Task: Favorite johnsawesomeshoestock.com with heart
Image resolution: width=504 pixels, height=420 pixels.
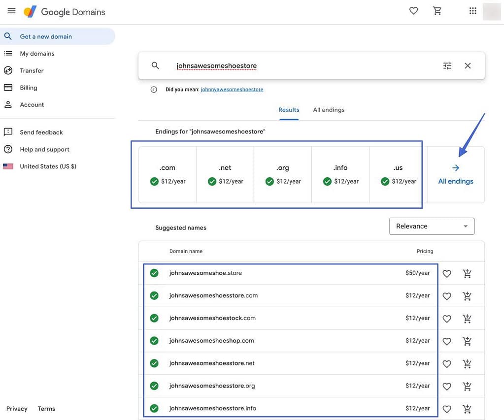Action: pyautogui.click(x=447, y=319)
